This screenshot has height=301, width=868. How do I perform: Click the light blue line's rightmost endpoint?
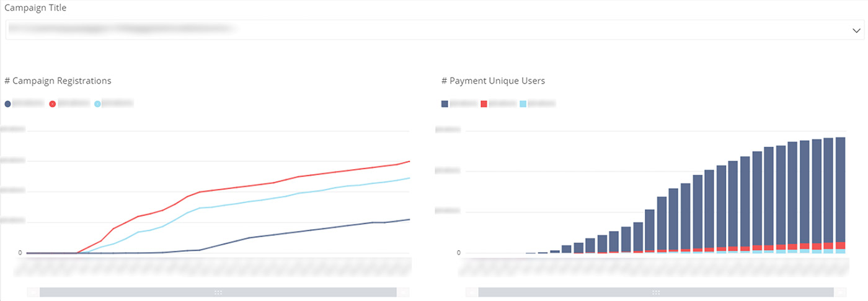click(x=410, y=178)
